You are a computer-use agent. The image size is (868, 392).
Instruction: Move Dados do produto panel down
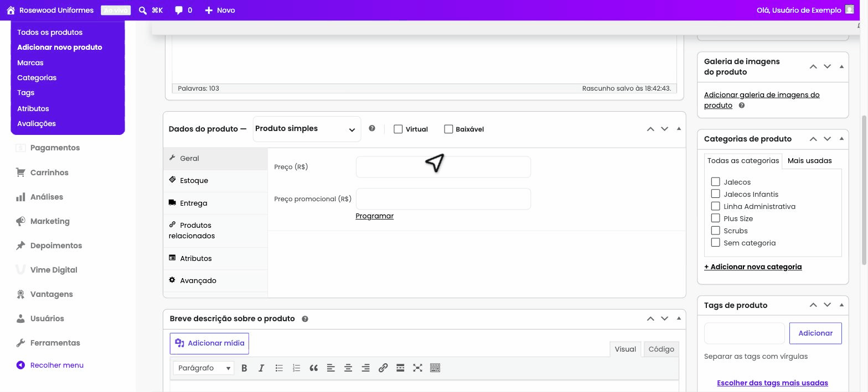pyautogui.click(x=664, y=129)
